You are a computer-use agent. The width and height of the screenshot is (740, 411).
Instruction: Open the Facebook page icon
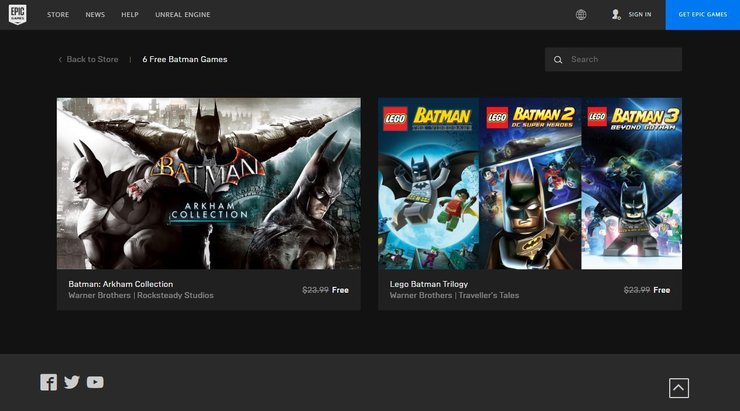(x=48, y=382)
